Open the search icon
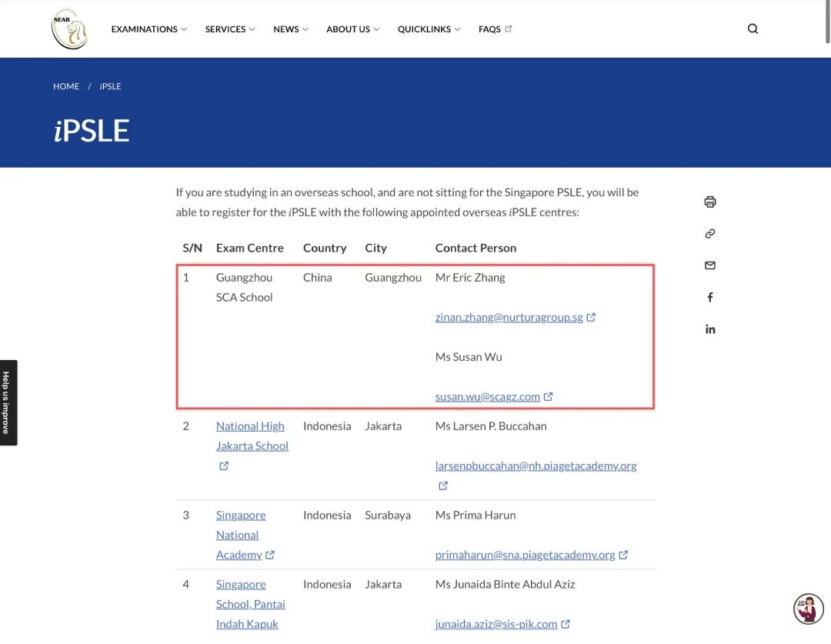Viewport: 831px width, 644px height. pyautogui.click(x=753, y=29)
